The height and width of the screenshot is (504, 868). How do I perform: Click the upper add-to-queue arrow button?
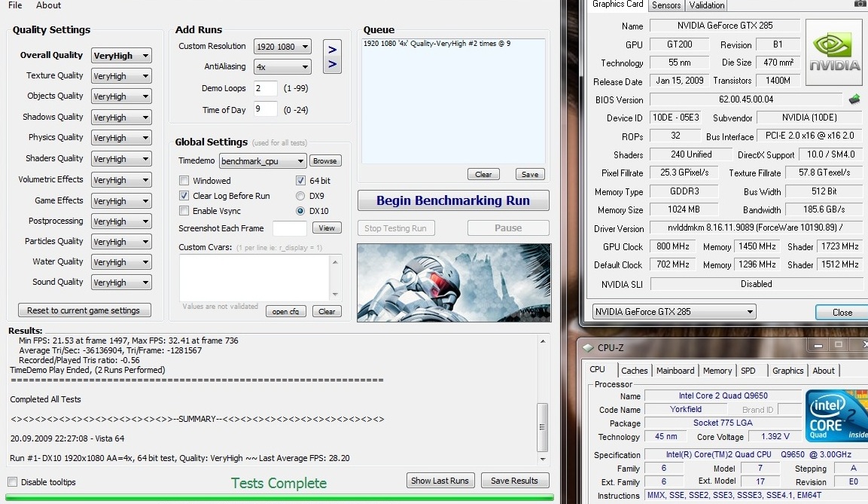click(x=332, y=49)
